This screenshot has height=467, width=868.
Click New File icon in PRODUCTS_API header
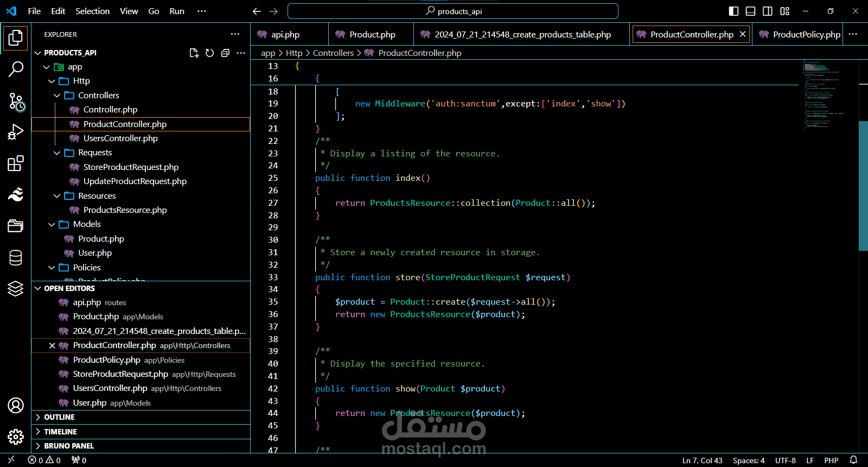coord(194,53)
